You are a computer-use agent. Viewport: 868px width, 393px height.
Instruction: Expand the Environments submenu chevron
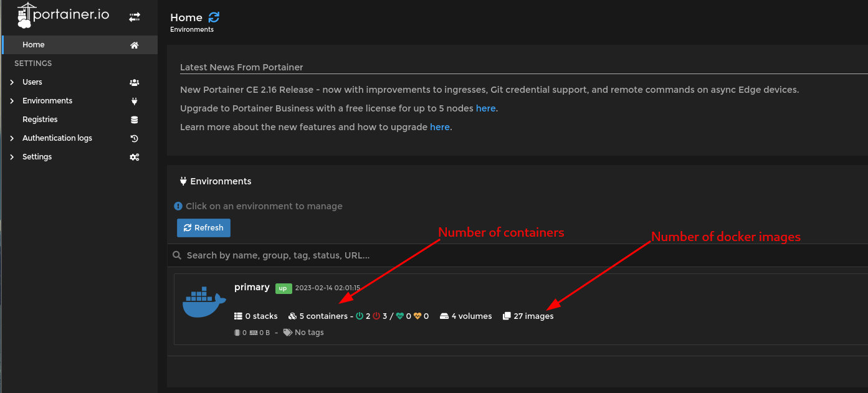(12, 101)
